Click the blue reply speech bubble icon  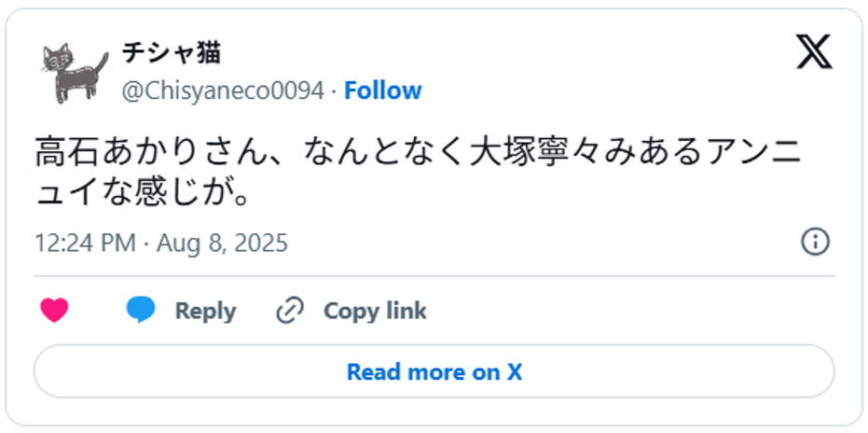140,311
